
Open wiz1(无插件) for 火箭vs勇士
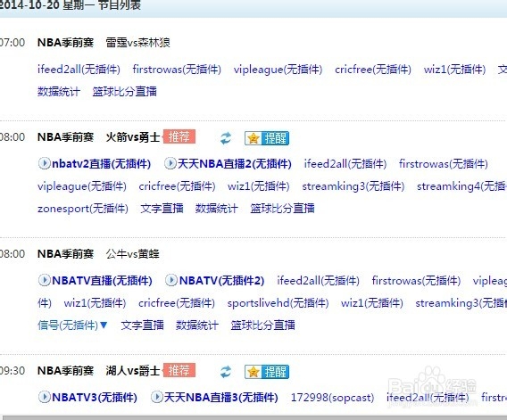(258, 186)
